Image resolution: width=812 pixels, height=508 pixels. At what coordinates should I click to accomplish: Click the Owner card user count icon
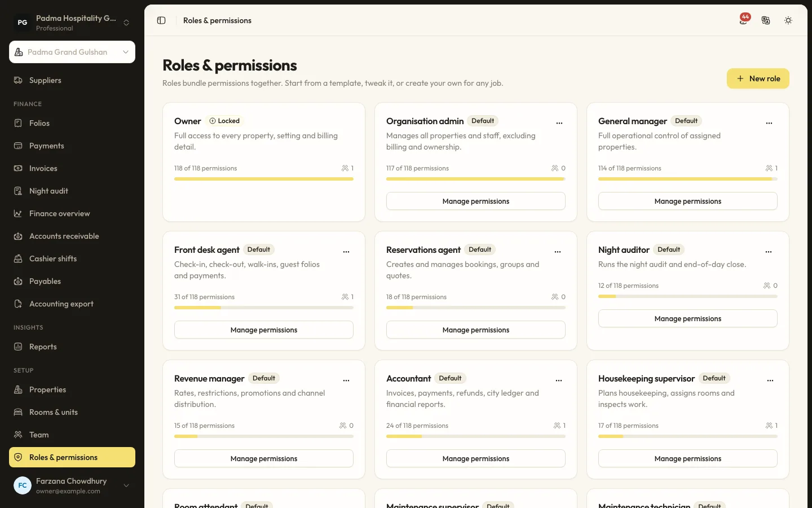tap(345, 168)
